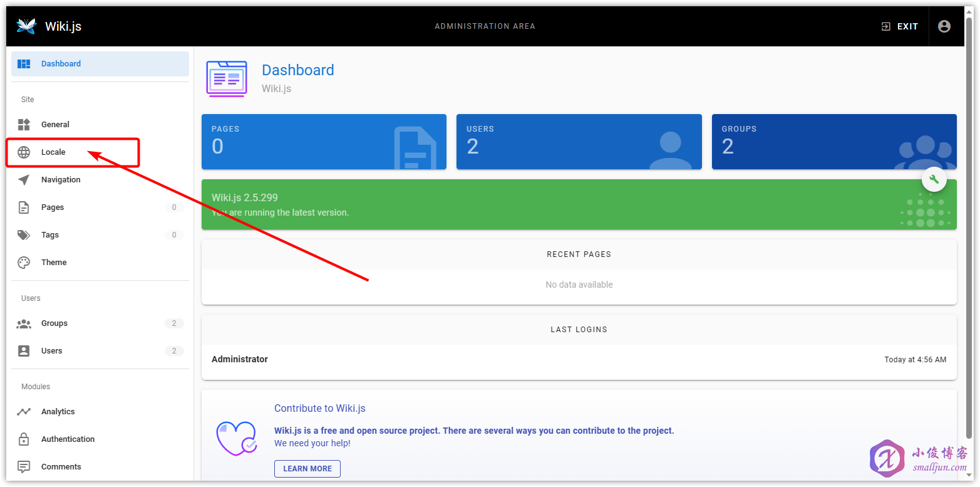
Task: Click the Wiki.js butterfly logo
Action: 26,26
